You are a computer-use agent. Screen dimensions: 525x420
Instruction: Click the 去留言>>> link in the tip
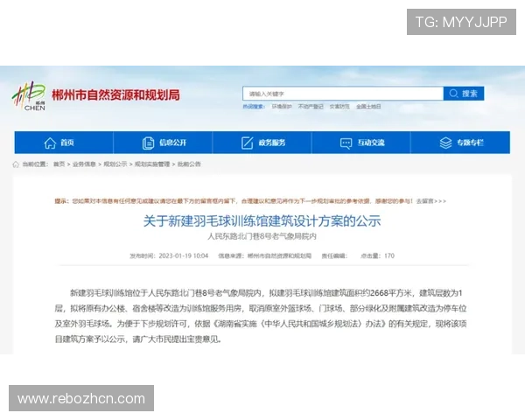431,201
